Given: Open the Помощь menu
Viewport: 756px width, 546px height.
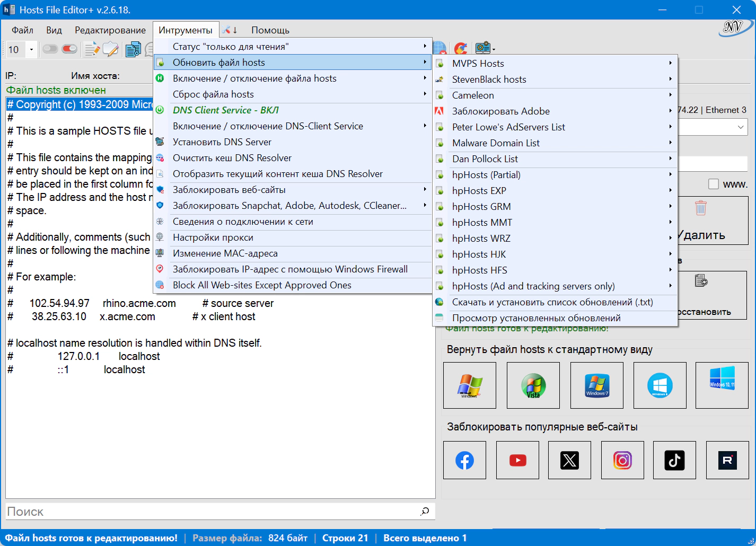Looking at the screenshot, I should tap(270, 30).
